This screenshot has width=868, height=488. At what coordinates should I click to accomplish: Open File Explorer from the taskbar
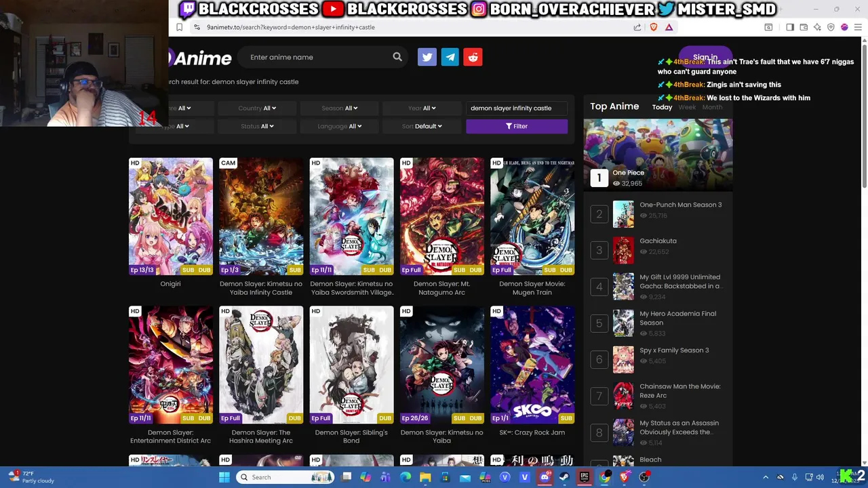[x=425, y=477]
